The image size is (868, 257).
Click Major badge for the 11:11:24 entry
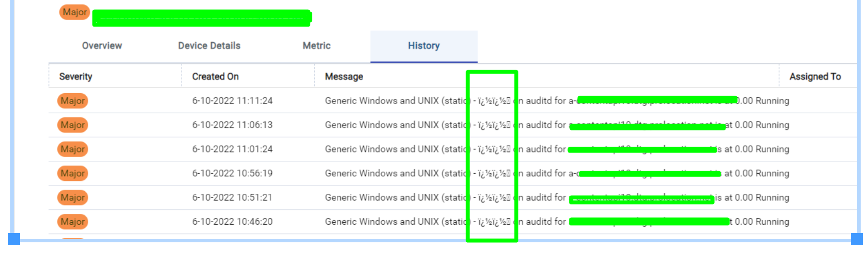(x=72, y=101)
